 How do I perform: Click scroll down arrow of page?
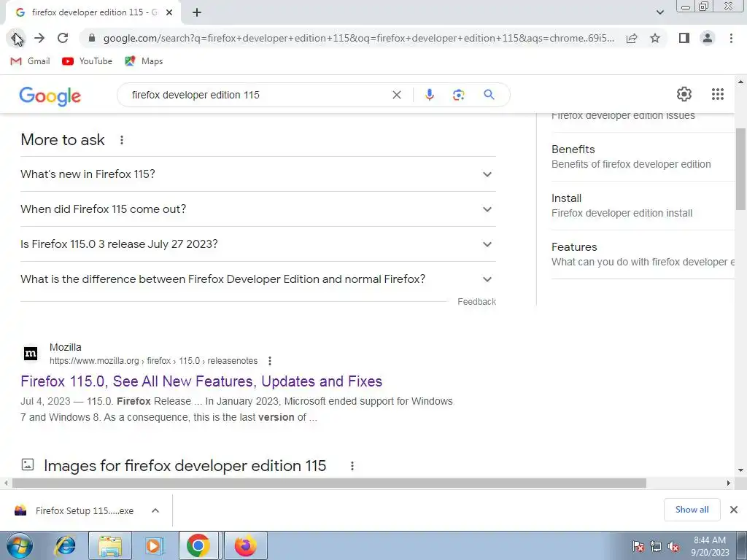point(741,470)
